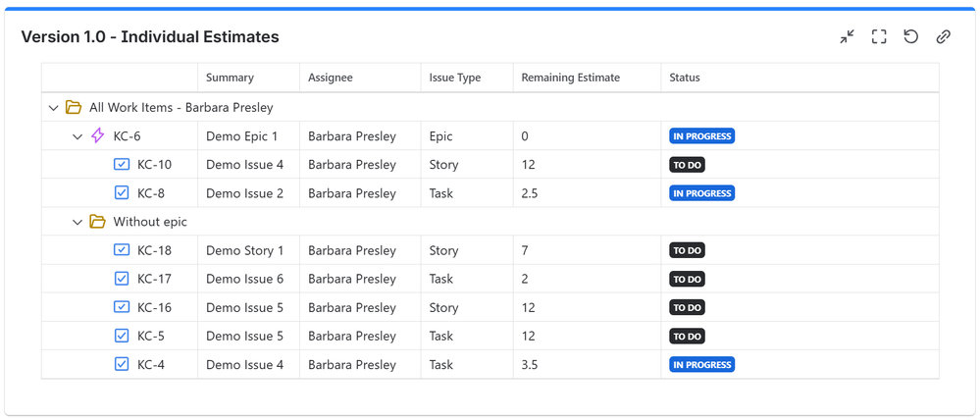Click folder icon for All Work Items
Image resolution: width=980 pixels, height=420 pixels.
click(x=74, y=108)
